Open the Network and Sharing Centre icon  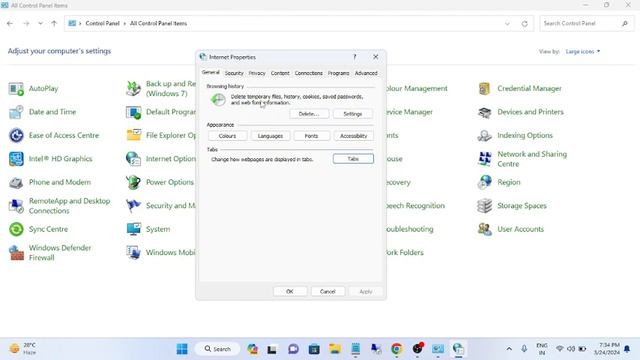click(x=484, y=159)
